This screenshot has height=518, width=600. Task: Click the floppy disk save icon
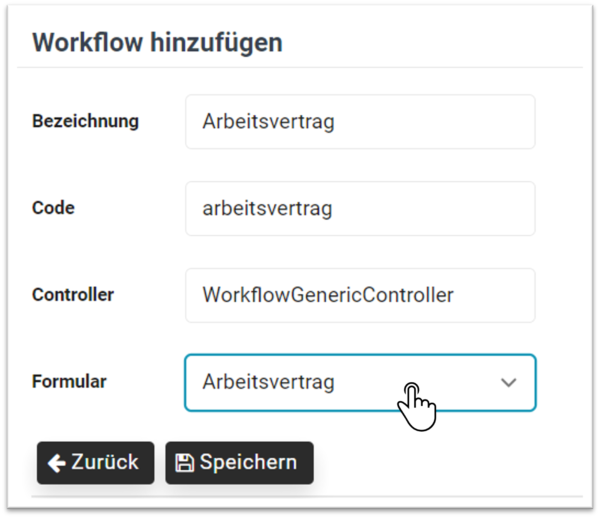point(184,463)
